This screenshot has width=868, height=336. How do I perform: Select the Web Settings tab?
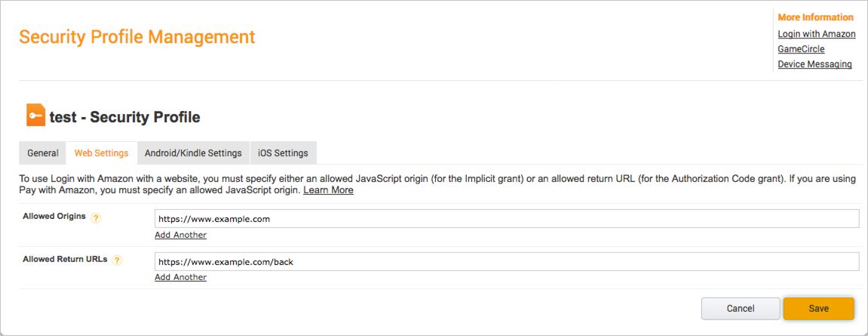point(101,153)
